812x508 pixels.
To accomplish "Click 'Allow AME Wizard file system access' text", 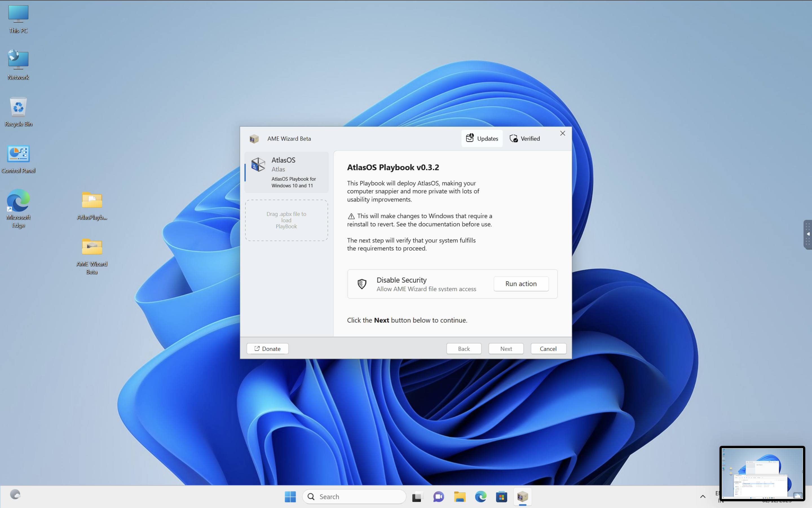I will tap(426, 289).
